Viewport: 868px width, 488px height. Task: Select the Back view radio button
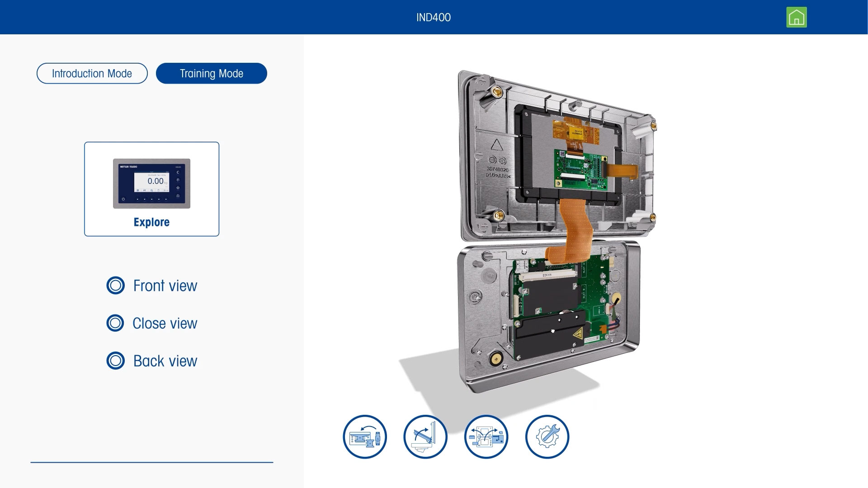tap(115, 361)
